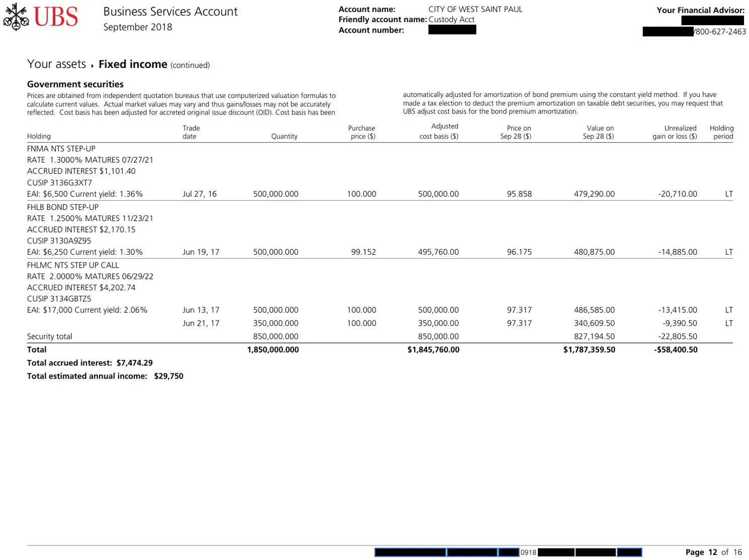
Task: Select the total value $1,787,359.50
Action: tap(589, 350)
